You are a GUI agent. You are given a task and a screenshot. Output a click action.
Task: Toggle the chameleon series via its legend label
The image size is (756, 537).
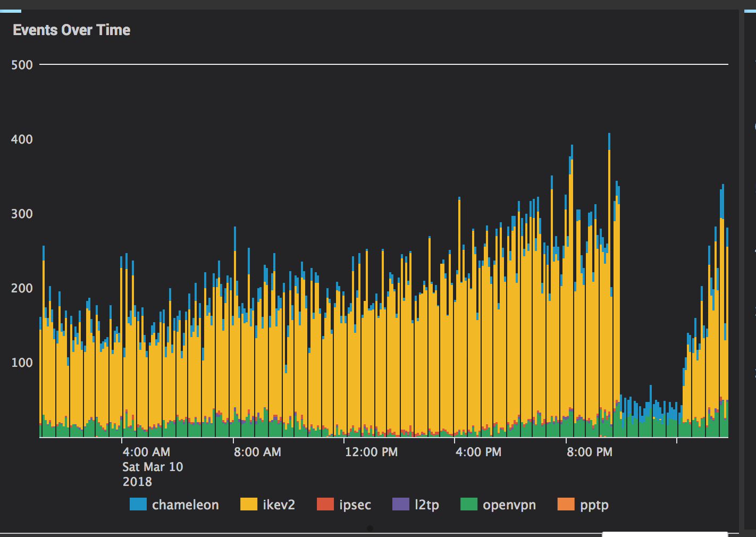click(x=185, y=505)
